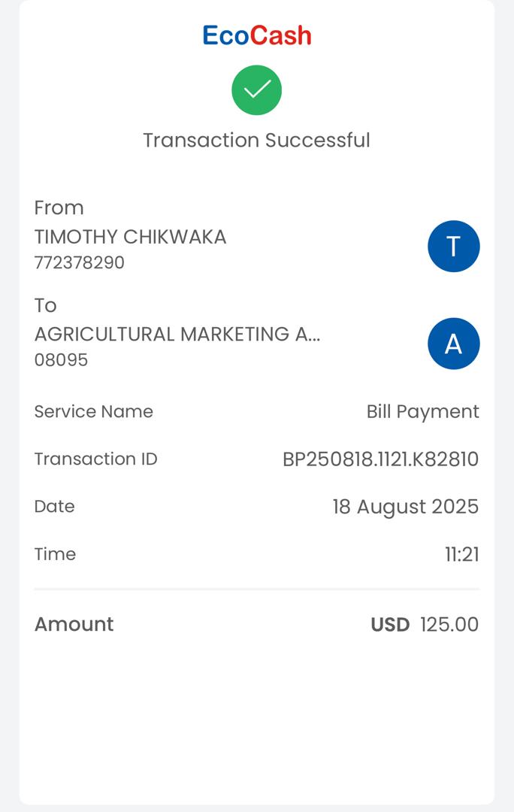The height and width of the screenshot is (812, 514).
Task: Click the USD 125.00 amount
Action: coord(425,624)
